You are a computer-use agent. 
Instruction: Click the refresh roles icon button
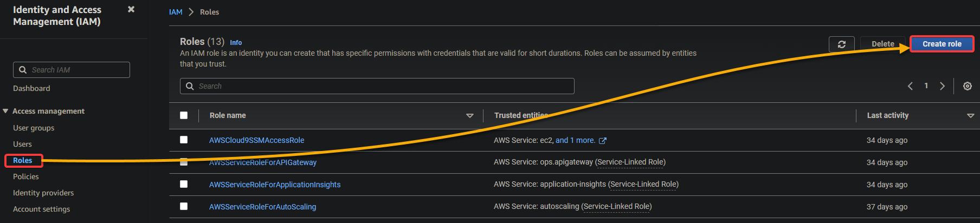(x=841, y=44)
